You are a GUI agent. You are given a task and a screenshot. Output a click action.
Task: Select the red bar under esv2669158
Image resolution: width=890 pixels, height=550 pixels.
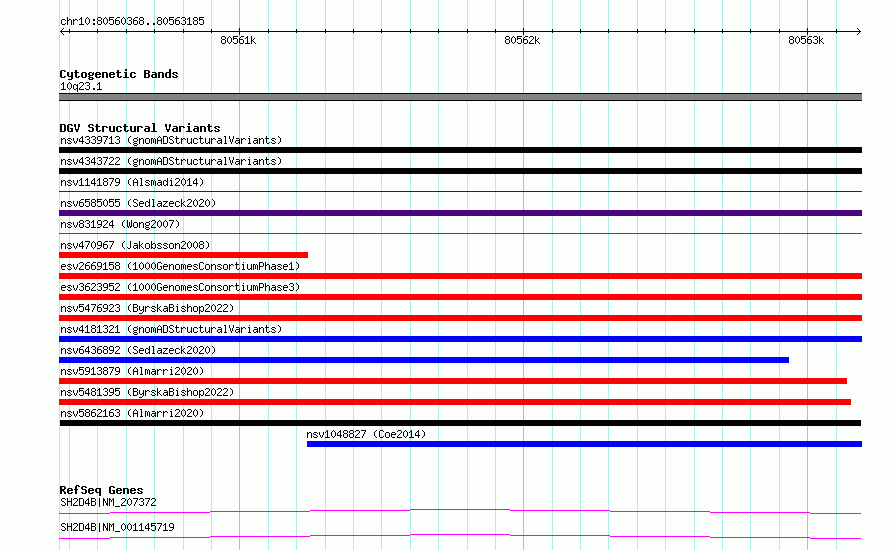[460, 276]
